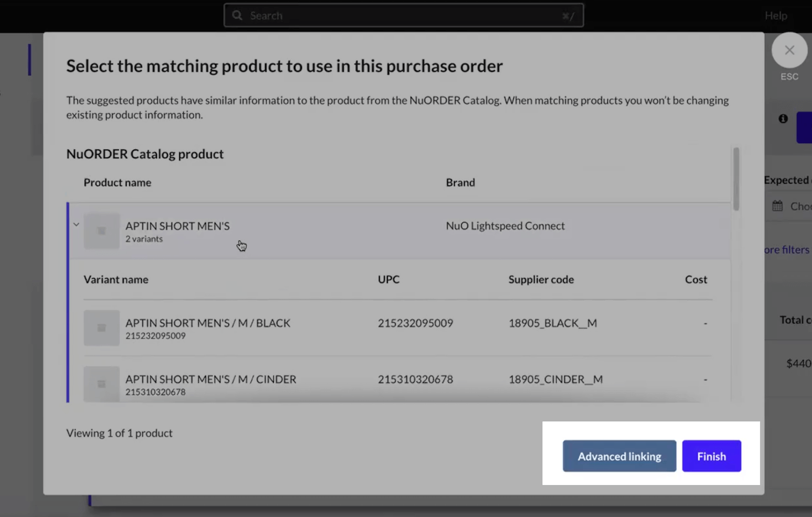Open the Help menu

[x=776, y=16]
